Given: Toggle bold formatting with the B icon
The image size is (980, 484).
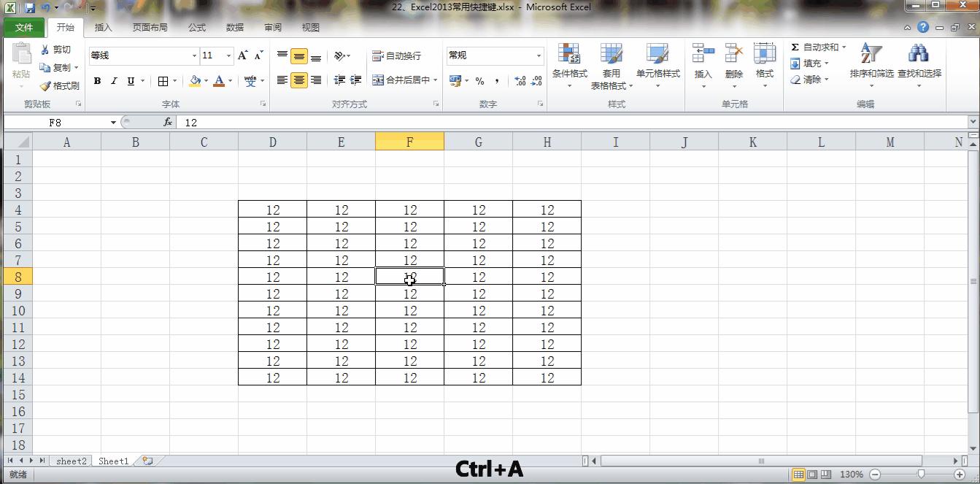Looking at the screenshot, I should pos(97,81).
